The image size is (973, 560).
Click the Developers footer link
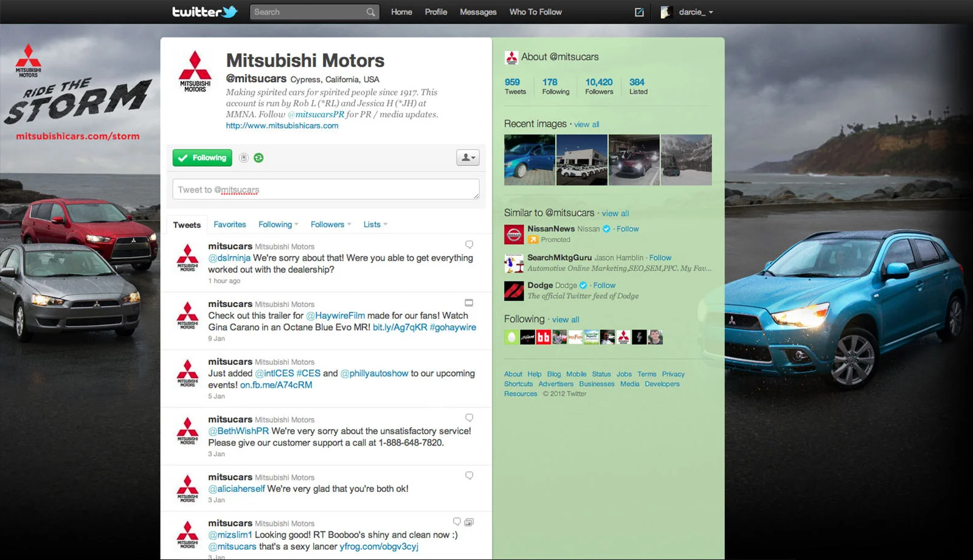pyautogui.click(x=662, y=384)
